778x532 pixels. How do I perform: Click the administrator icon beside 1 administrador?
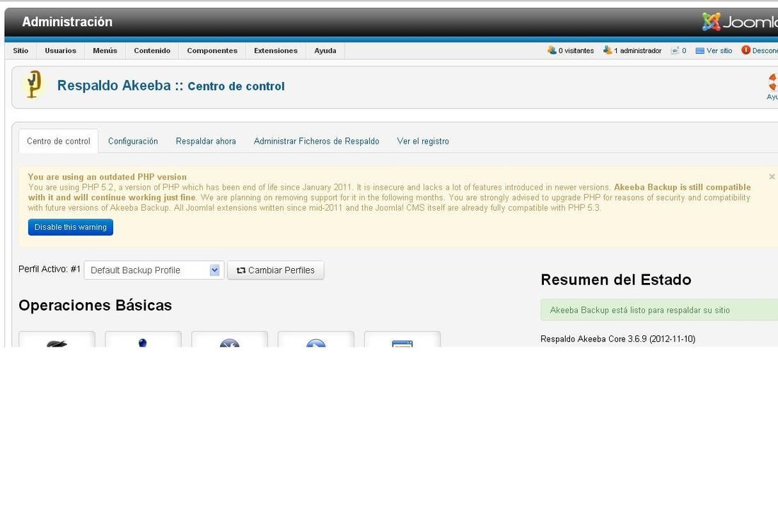pos(608,50)
